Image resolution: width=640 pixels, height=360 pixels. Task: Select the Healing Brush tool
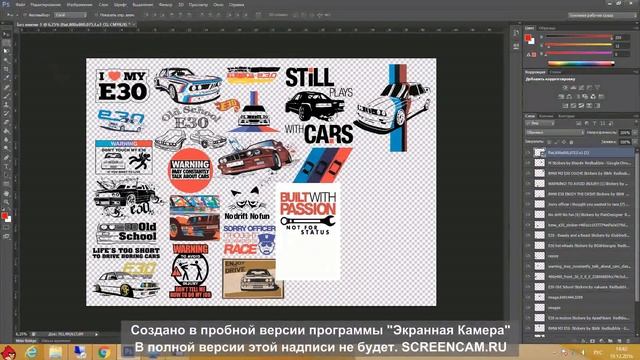point(6,87)
